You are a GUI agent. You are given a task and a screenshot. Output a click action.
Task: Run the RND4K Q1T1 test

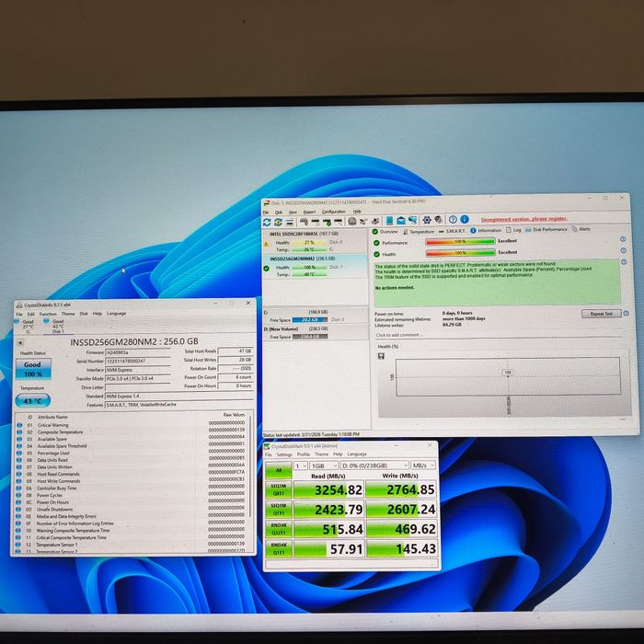[x=278, y=548]
